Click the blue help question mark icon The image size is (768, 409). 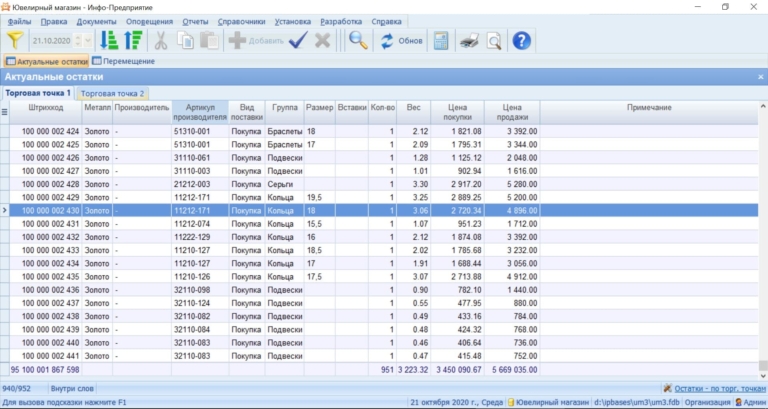click(x=522, y=41)
